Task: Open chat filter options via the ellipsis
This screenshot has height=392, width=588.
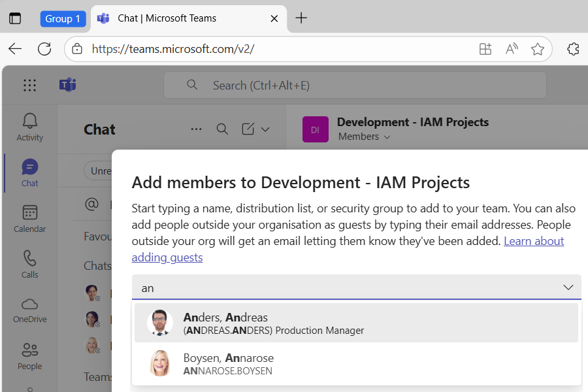Action: (196, 129)
